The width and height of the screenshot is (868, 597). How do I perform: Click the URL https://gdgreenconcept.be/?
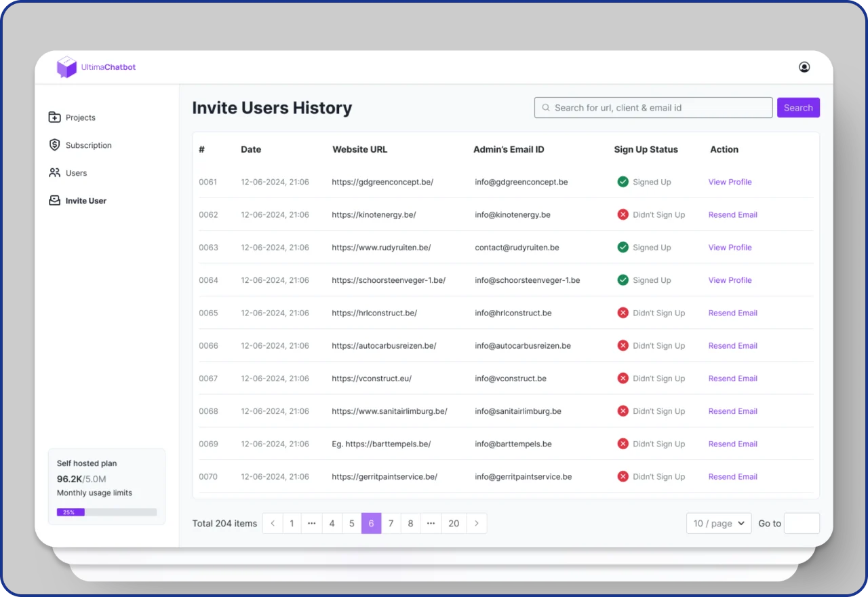[x=382, y=182]
